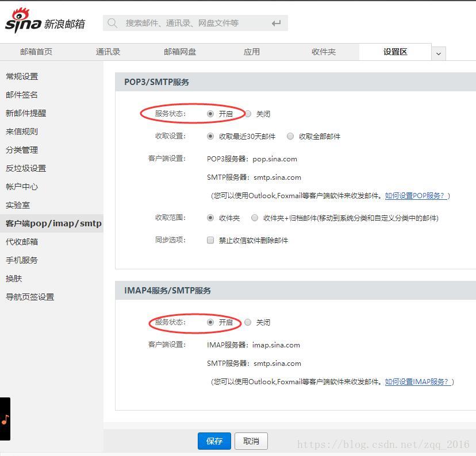Open the 如何设置IMAP服务? link
The width and height of the screenshot is (476, 456).
click(x=418, y=381)
